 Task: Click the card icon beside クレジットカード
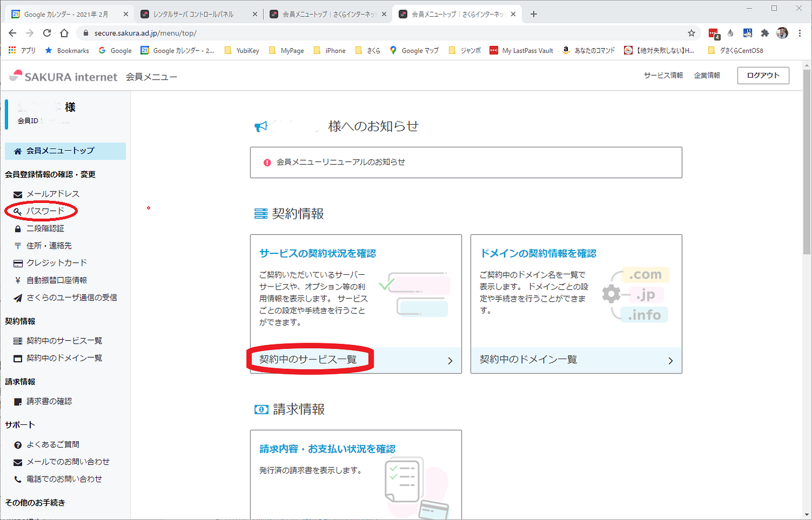pyautogui.click(x=18, y=263)
